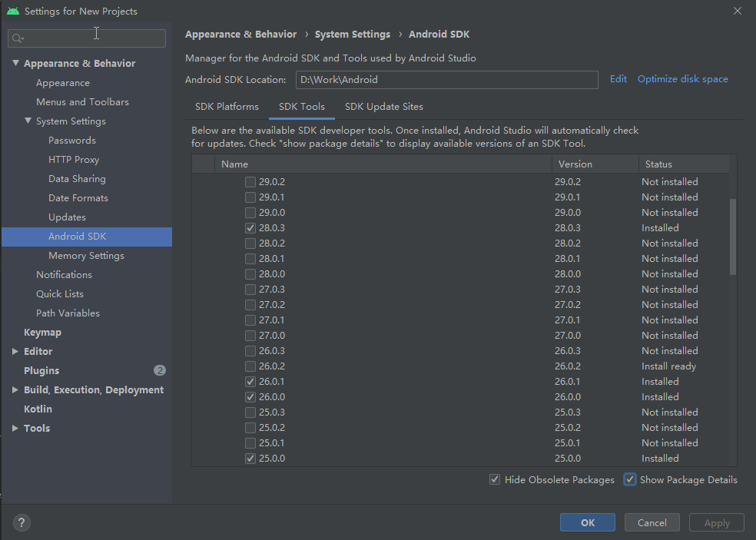Viewport: 756px width, 540px height.
Task: Open Appearance settings page
Action: (63, 83)
